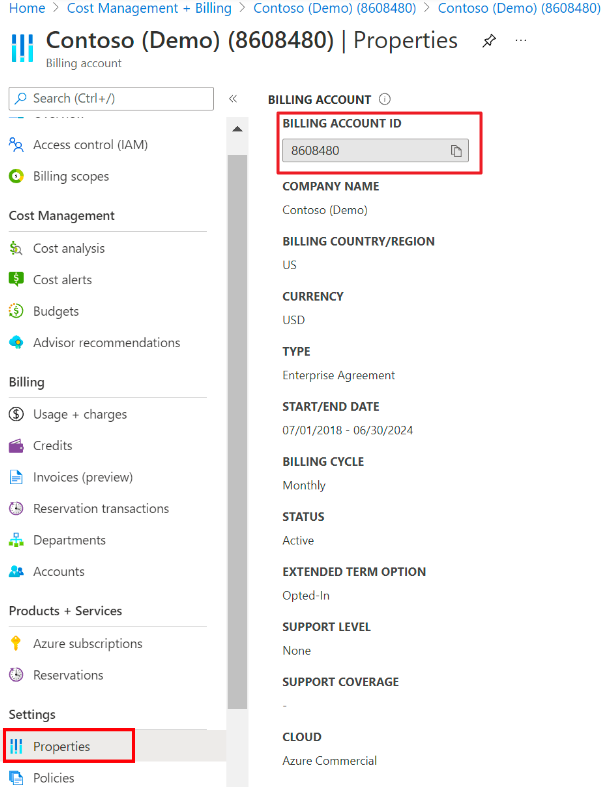Open Advisor recommendations

[x=106, y=342]
